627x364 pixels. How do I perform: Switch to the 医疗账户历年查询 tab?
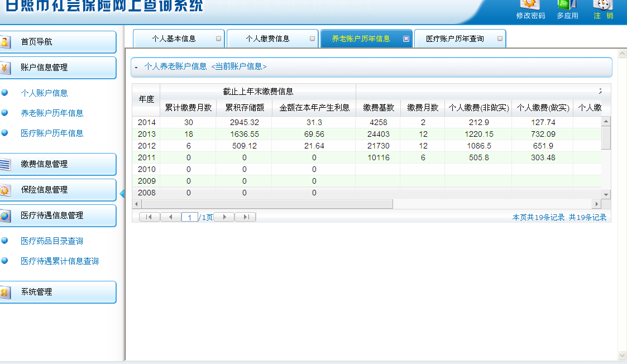(x=455, y=39)
